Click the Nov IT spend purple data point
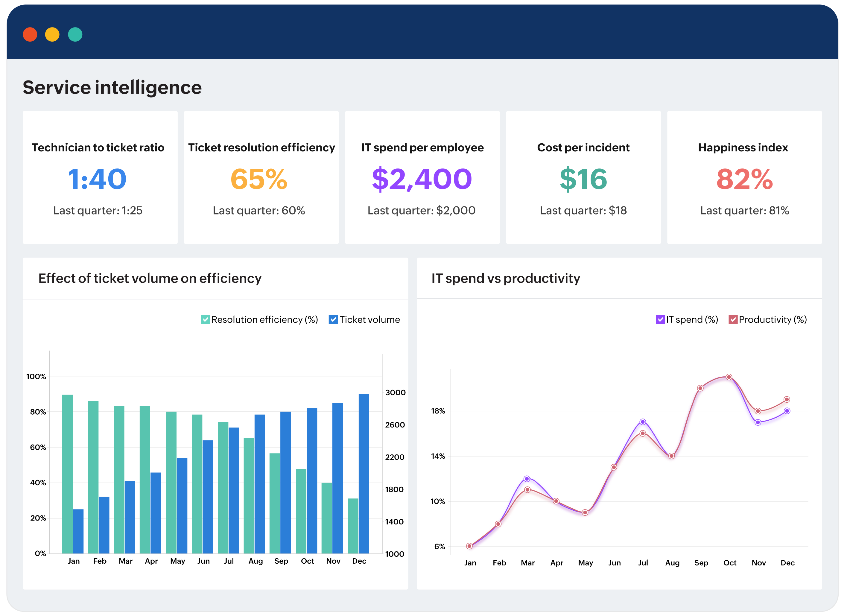This screenshot has width=844, height=616. (x=758, y=422)
